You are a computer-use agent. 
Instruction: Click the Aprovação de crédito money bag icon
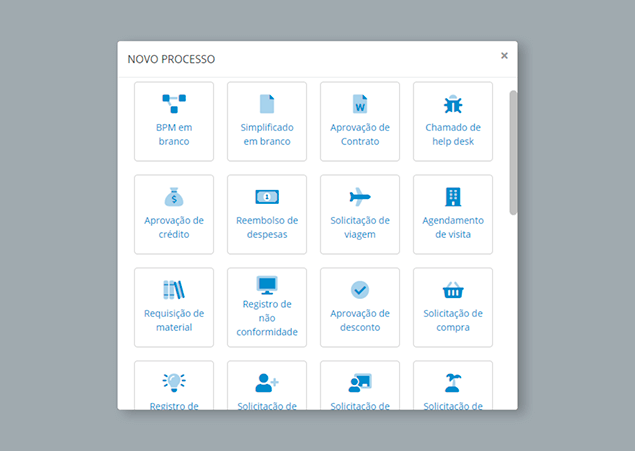click(x=174, y=196)
